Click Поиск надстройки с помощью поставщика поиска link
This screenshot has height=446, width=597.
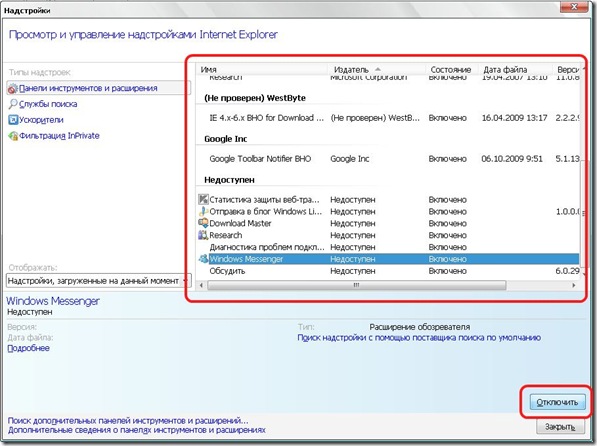(x=419, y=337)
